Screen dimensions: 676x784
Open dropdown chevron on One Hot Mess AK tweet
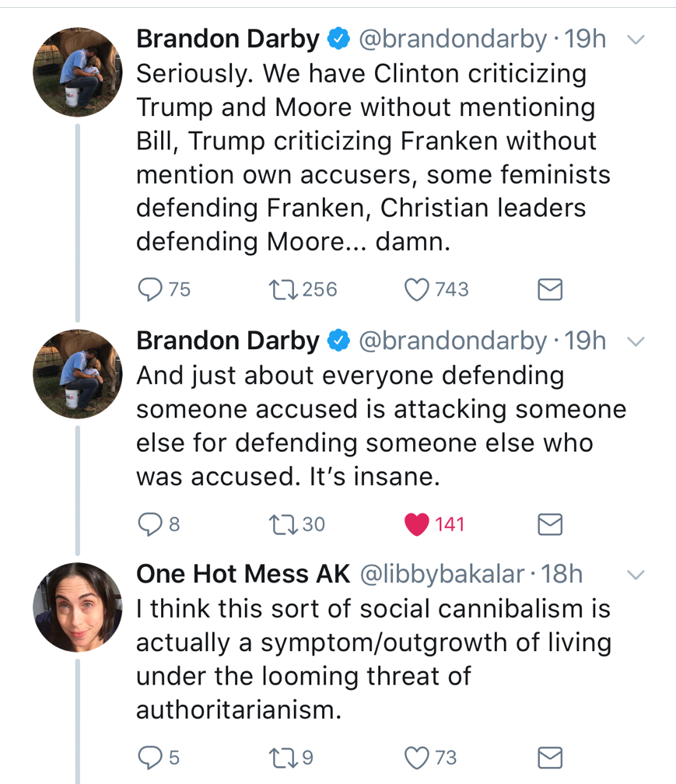(636, 575)
